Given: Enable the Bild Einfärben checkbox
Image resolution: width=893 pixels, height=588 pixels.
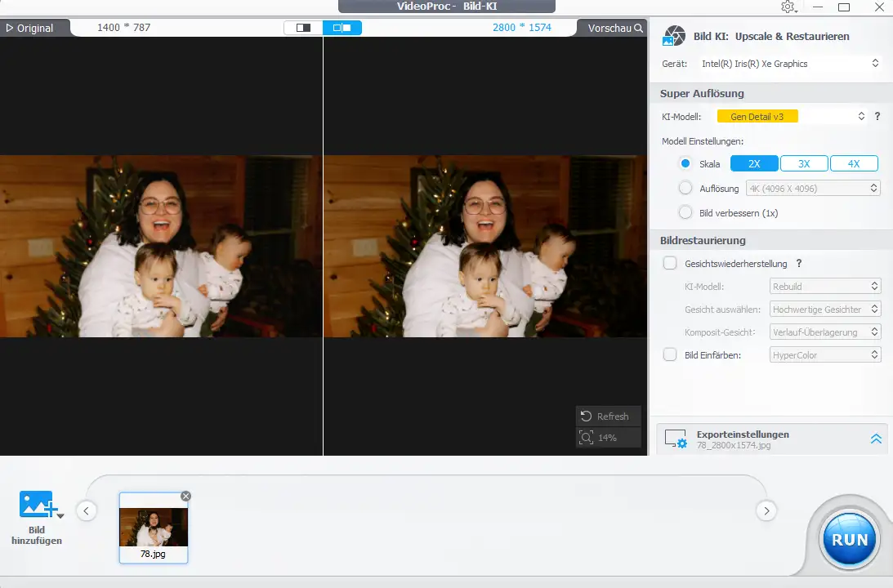Looking at the screenshot, I should pyautogui.click(x=670, y=354).
